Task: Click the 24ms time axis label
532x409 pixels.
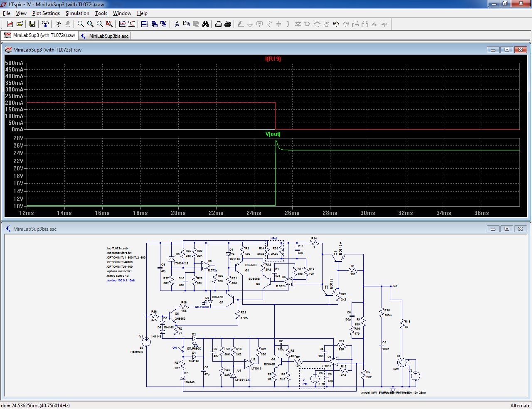Action: (254, 213)
